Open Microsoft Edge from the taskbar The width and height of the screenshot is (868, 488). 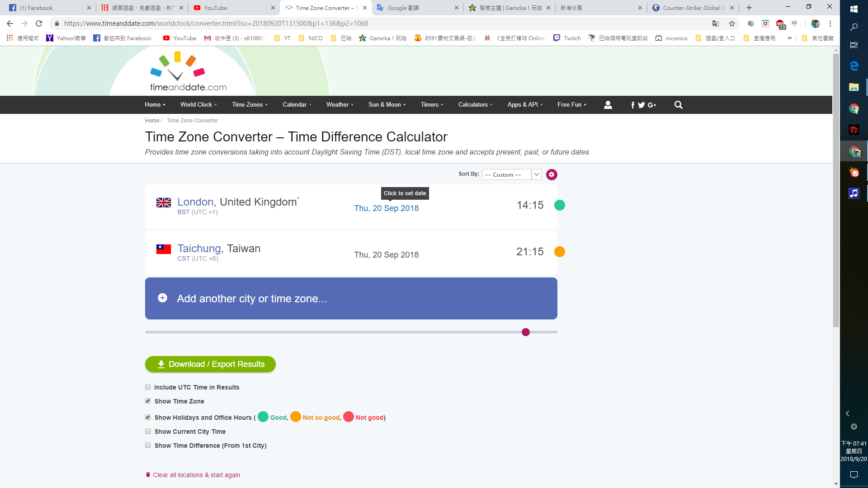[854, 66]
